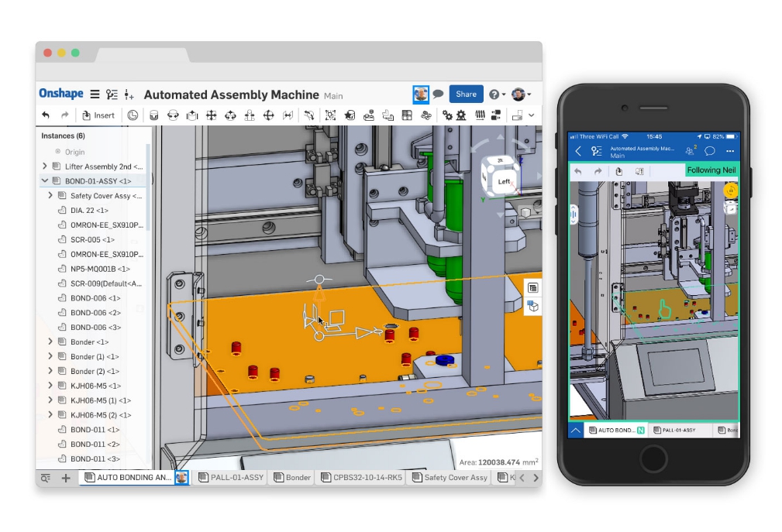Click the insert new element icon beside versions
Viewport: 782px width, 532px height.
(129, 94)
